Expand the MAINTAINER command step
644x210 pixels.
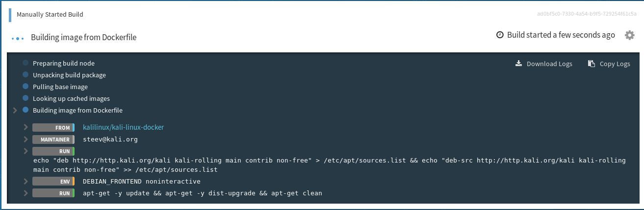(x=26, y=140)
